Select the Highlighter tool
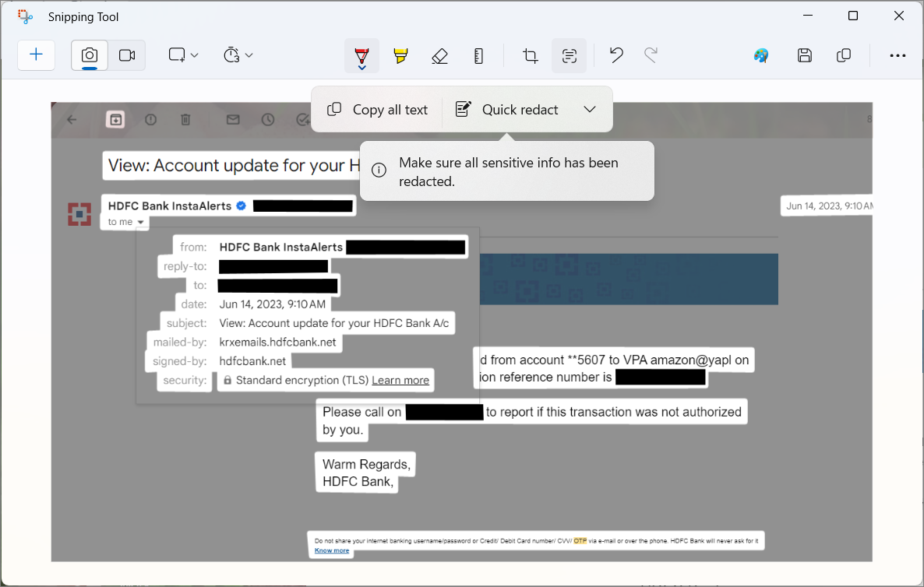The width and height of the screenshot is (924, 587). (x=400, y=55)
